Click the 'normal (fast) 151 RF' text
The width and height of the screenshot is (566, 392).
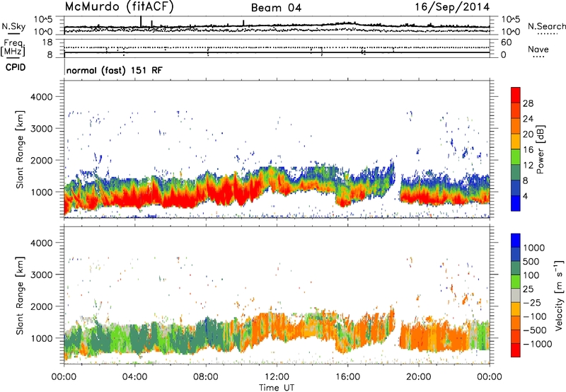[x=115, y=70]
